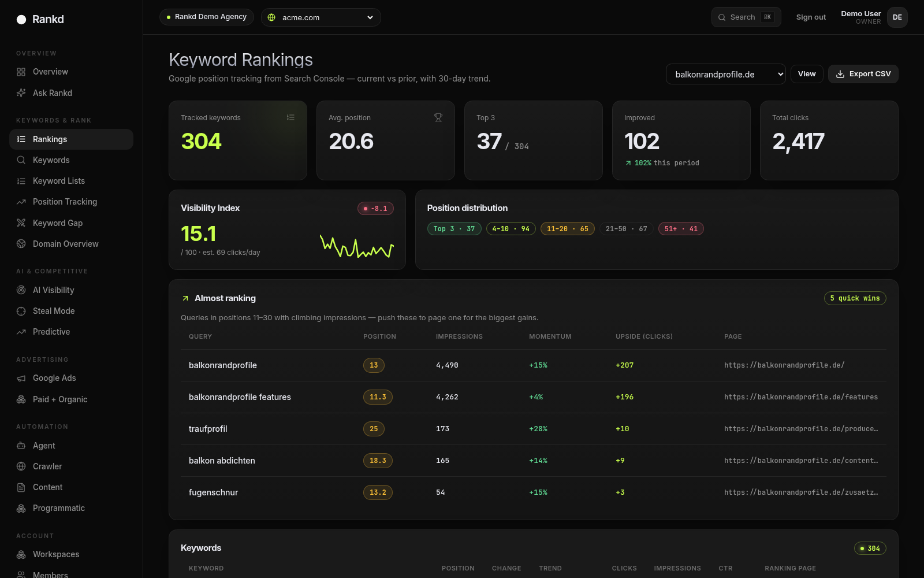The image size is (924, 578).
Task: Click the RANKING PAGE column header
Action: (790, 568)
